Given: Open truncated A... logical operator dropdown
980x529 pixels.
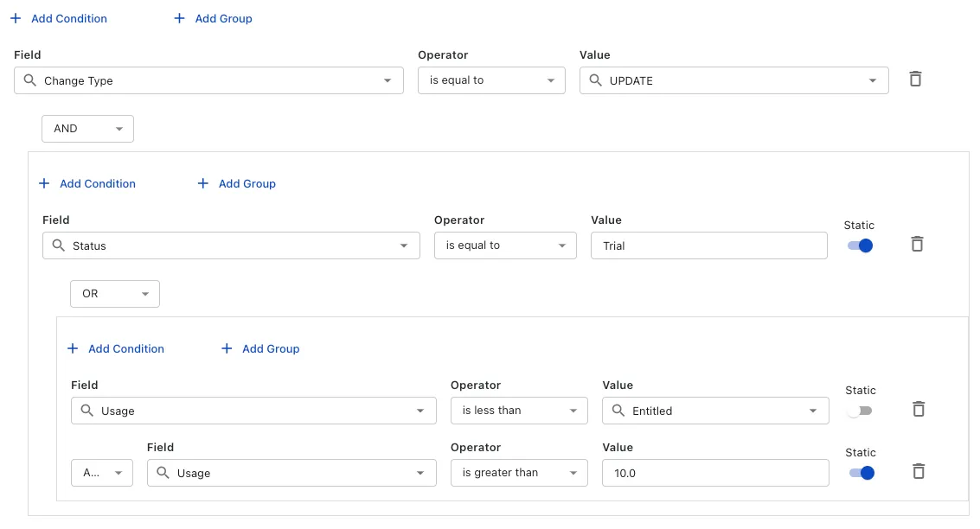Looking at the screenshot, I should (x=102, y=473).
